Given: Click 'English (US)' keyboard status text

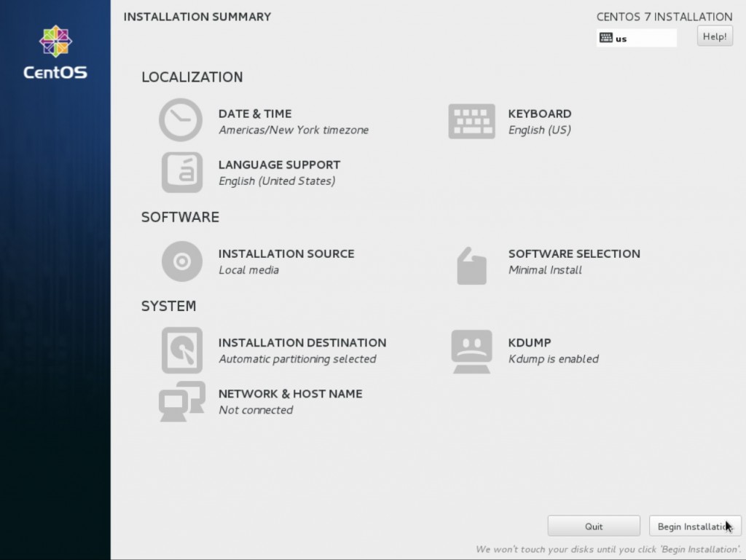Looking at the screenshot, I should [540, 130].
